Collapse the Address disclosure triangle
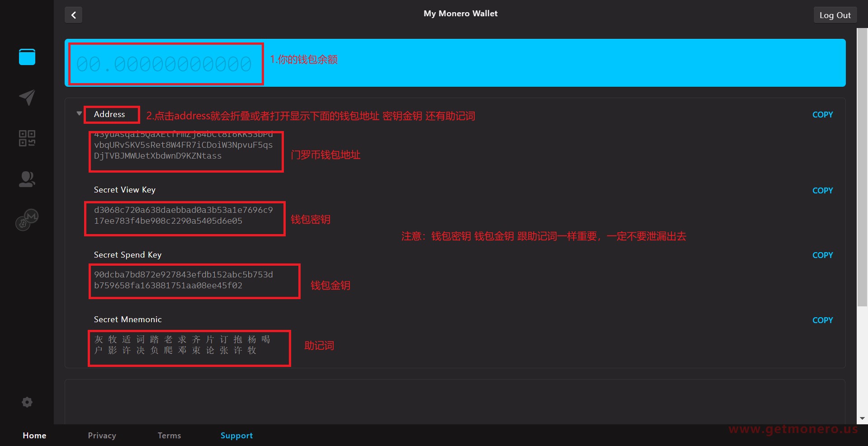Viewport: 868px width, 446px height. tap(79, 114)
